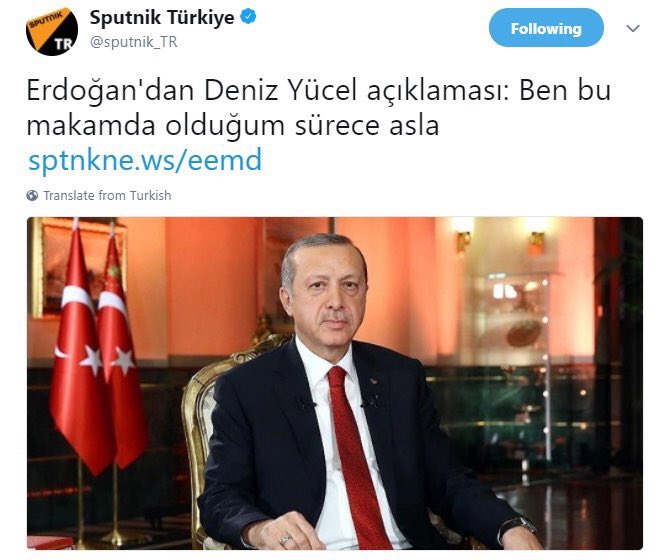Click the blue verified badge

[x=249, y=17]
